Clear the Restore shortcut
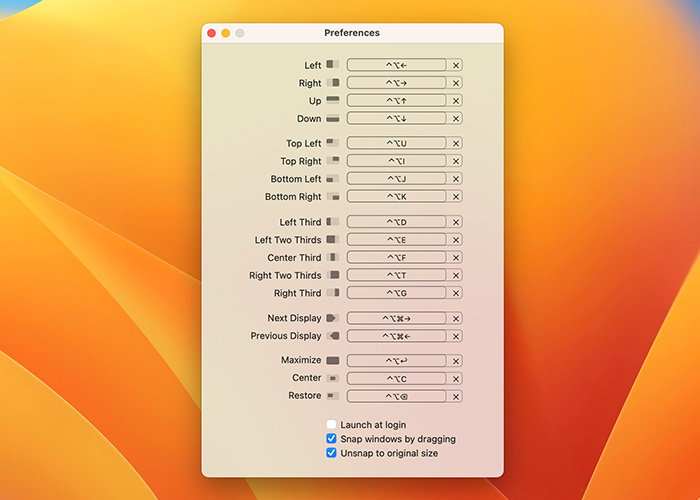Screen dimensions: 700x500 455,396
